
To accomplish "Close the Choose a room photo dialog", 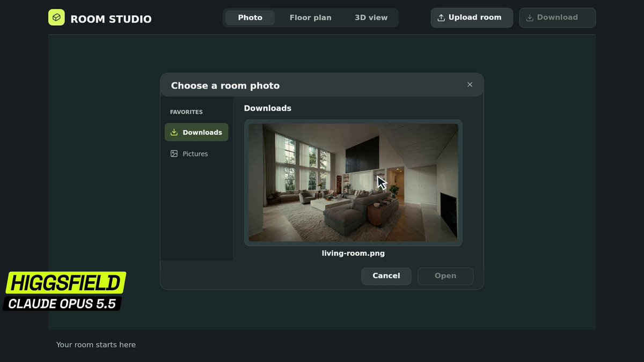I will 470,85.
